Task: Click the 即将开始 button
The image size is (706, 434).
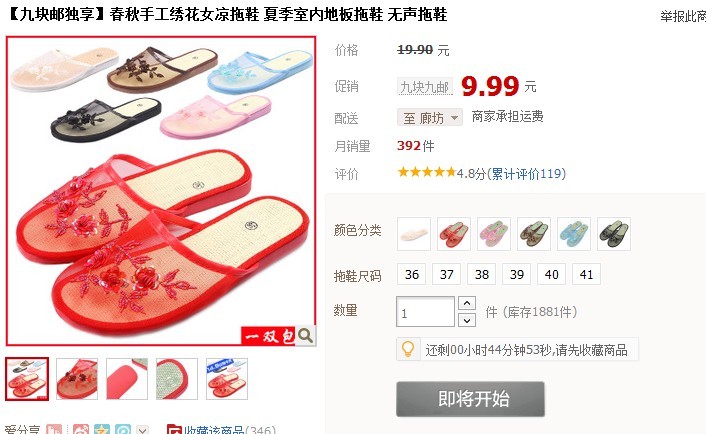Action: pyautogui.click(x=471, y=399)
